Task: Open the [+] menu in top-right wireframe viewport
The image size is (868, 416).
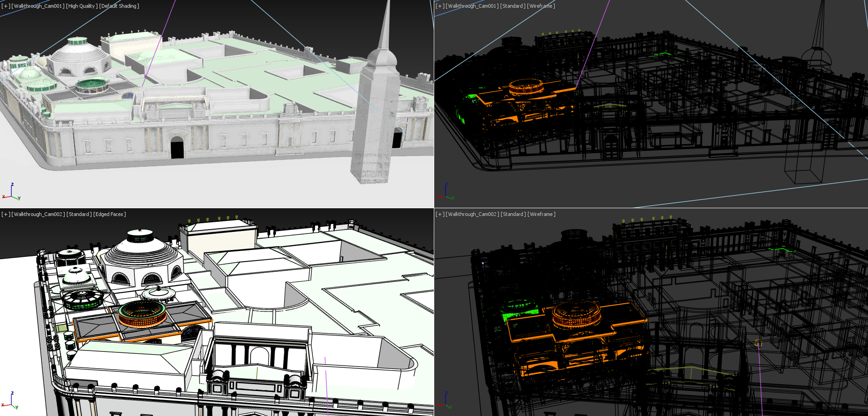Action: coord(440,6)
